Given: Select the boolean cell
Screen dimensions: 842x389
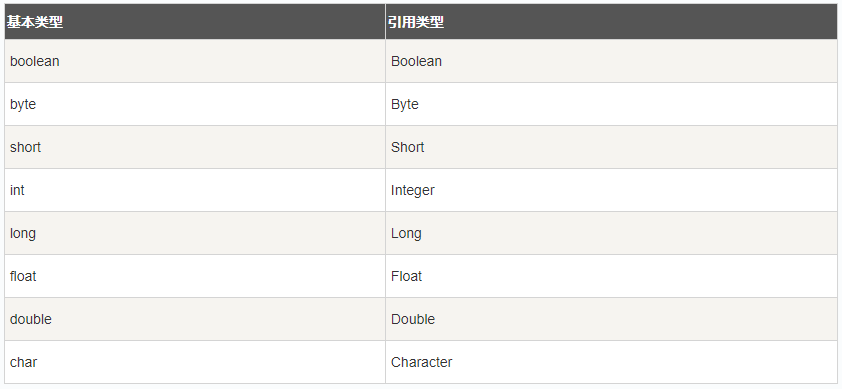Looking at the screenshot, I should (x=195, y=61).
